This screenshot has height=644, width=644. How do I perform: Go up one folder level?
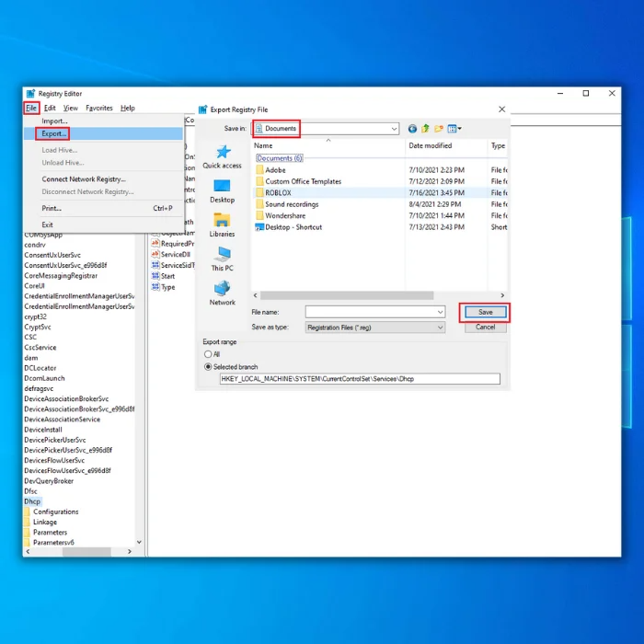pos(426,129)
